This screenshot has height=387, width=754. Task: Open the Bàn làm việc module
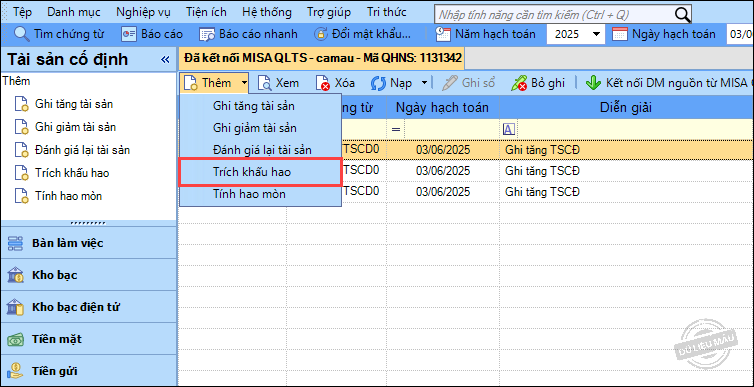click(89, 243)
